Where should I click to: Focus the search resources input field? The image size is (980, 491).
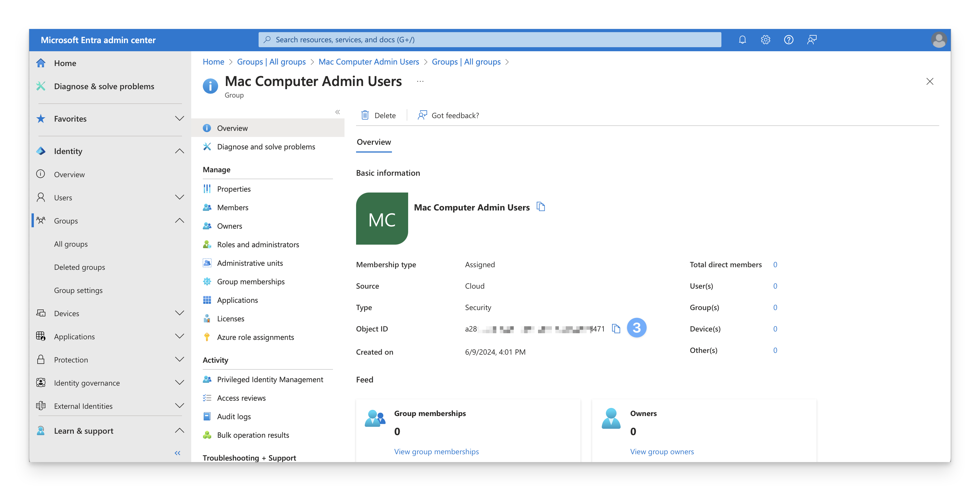[x=489, y=40]
